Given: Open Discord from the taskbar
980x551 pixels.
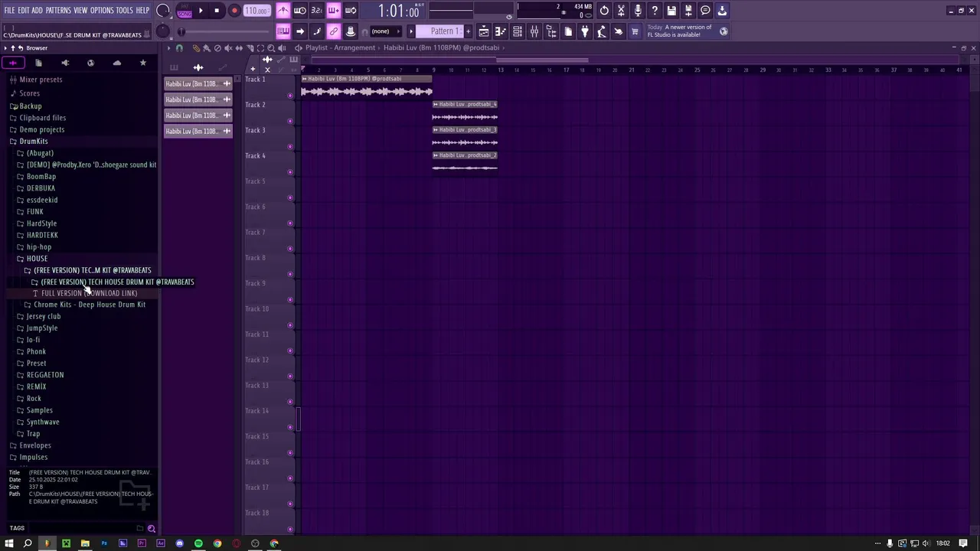Looking at the screenshot, I should point(179,543).
